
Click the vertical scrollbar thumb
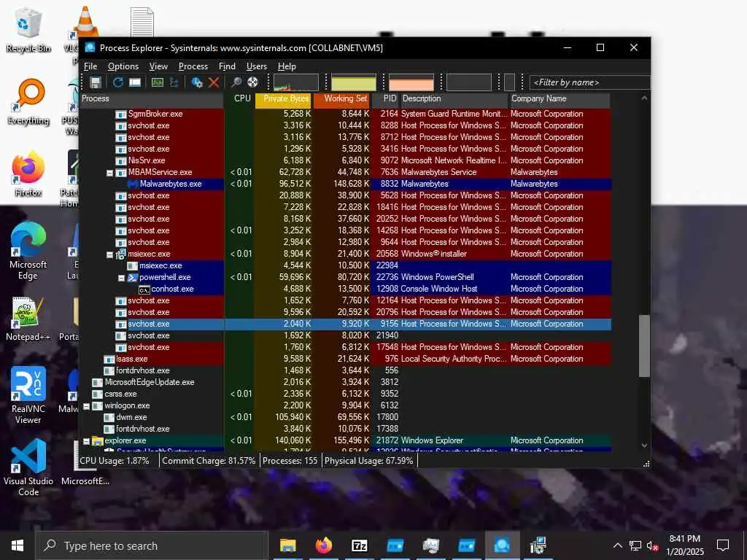(644, 346)
